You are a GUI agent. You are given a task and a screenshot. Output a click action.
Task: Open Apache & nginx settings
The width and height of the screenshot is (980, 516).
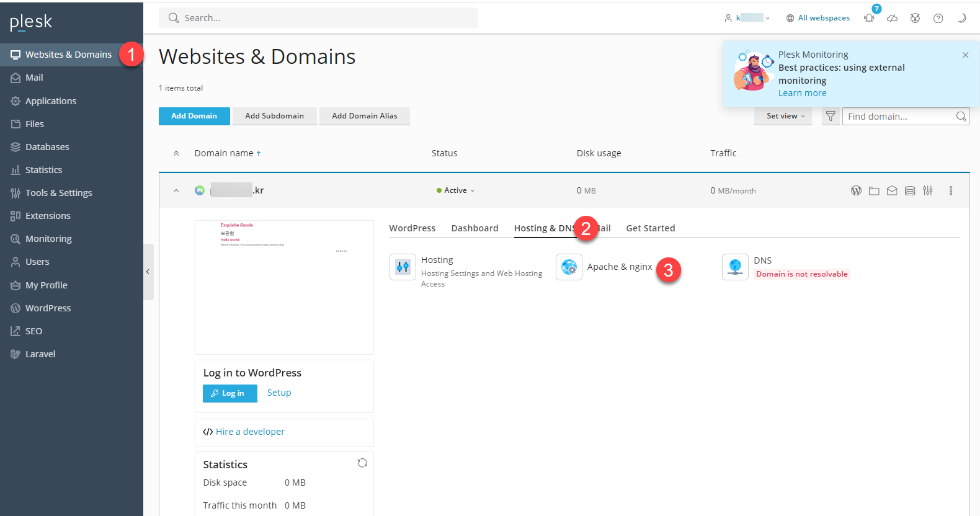604,267
